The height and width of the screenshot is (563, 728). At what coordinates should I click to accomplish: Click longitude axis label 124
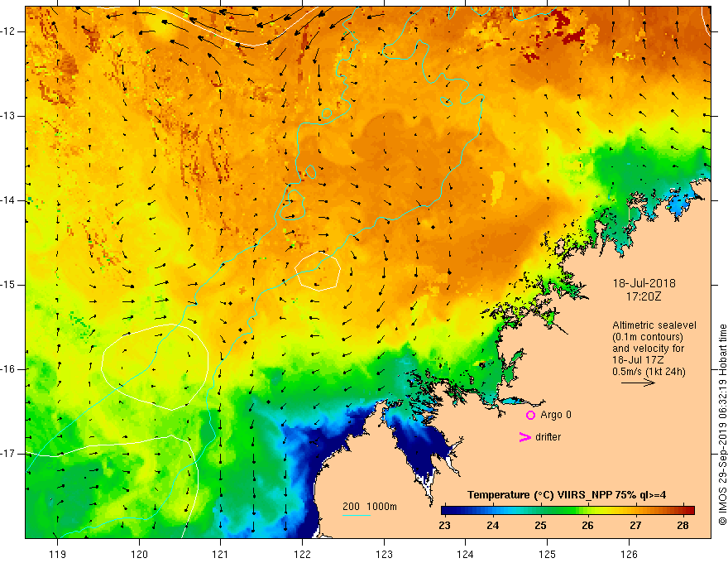click(465, 554)
